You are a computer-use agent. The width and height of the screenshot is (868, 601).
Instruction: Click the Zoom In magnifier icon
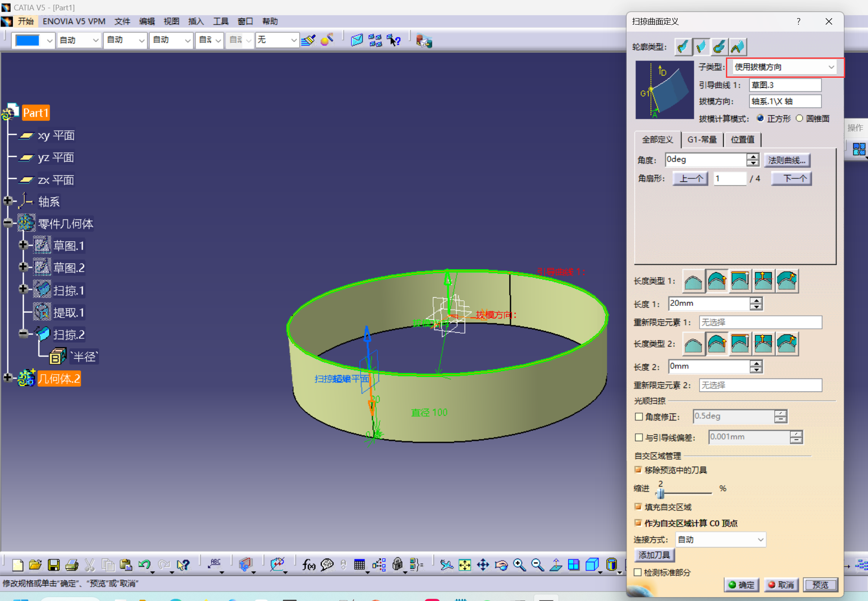coord(519,565)
